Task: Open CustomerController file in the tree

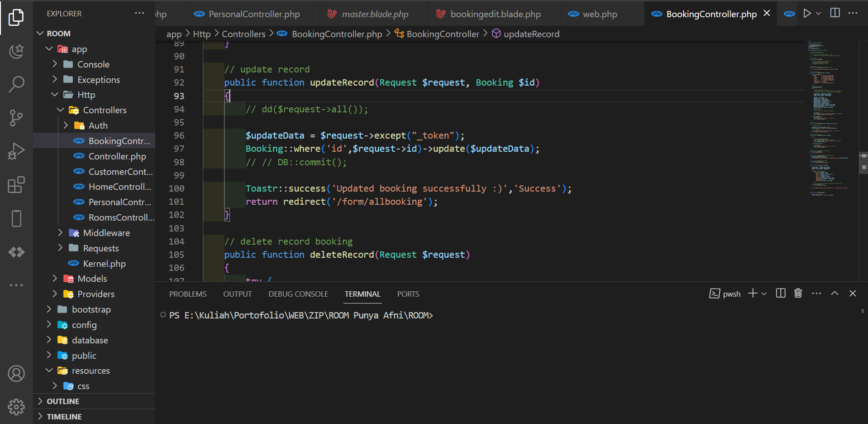Action: 94,172
